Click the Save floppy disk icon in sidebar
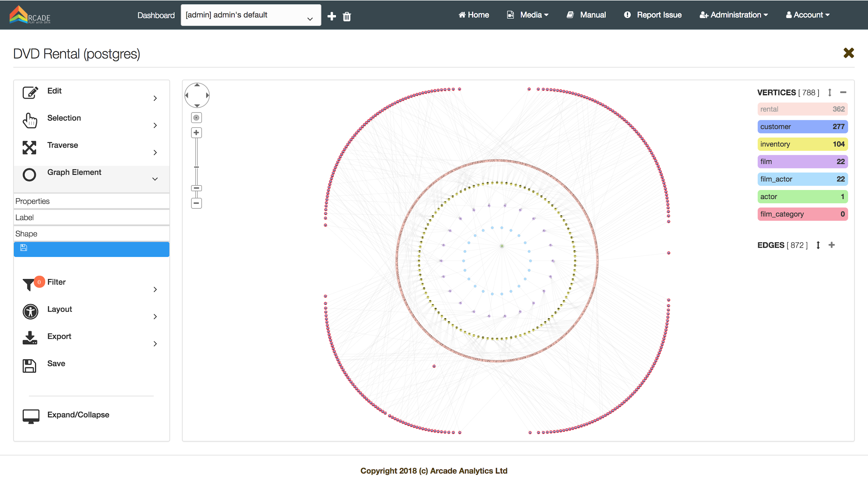 [30, 366]
